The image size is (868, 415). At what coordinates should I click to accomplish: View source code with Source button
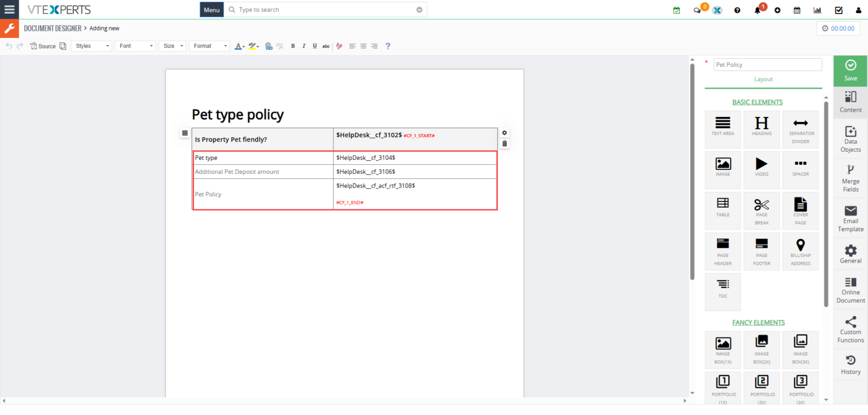(x=43, y=46)
